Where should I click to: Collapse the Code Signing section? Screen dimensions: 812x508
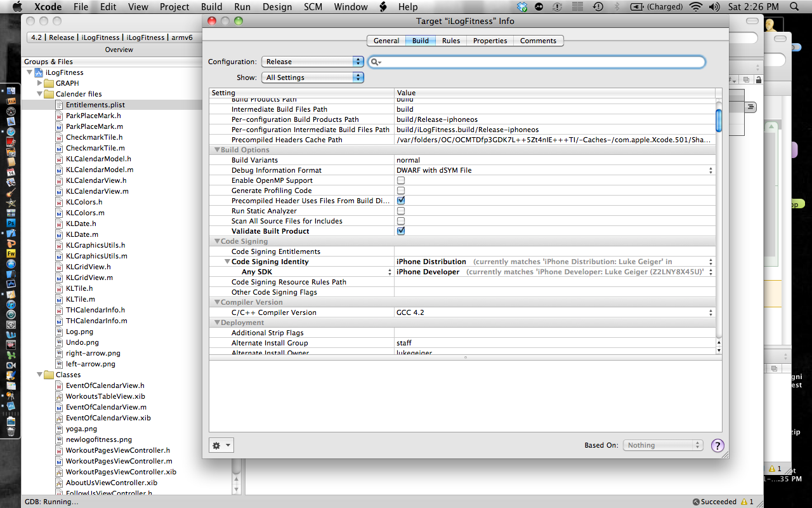[x=217, y=241]
